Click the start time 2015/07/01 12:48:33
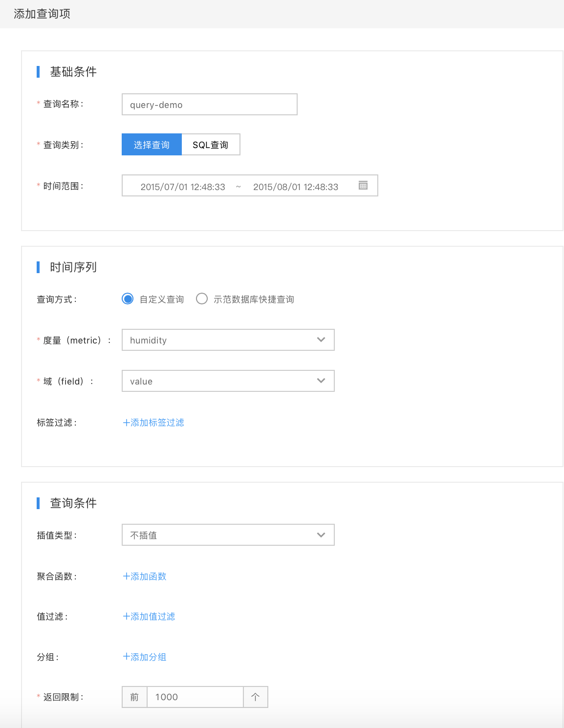This screenshot has height=728, width=564. tap(183, 187)
